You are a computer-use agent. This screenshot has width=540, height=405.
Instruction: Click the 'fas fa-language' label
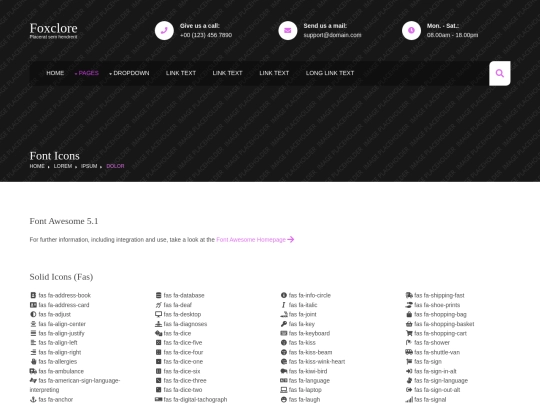coord(309,381)
